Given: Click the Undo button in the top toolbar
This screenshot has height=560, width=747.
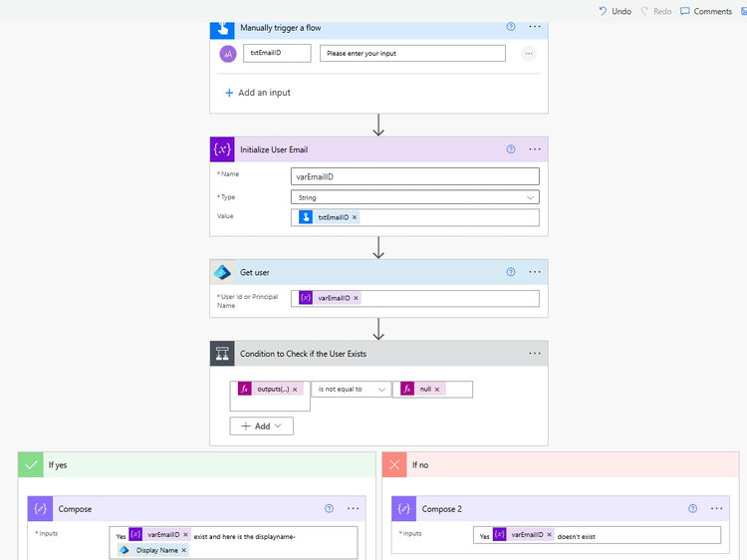Looking at the screenshot, I should pyautogui.click(x=616, y=11).
